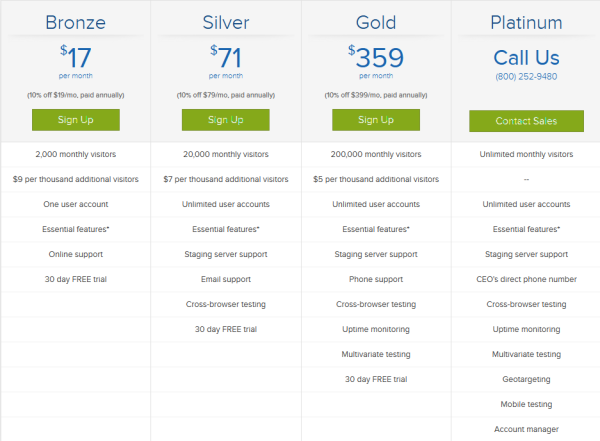Click the Call Us text
The width and height of the screenshot is (600, 441).
pyautogui.click(x=527, y=58)
